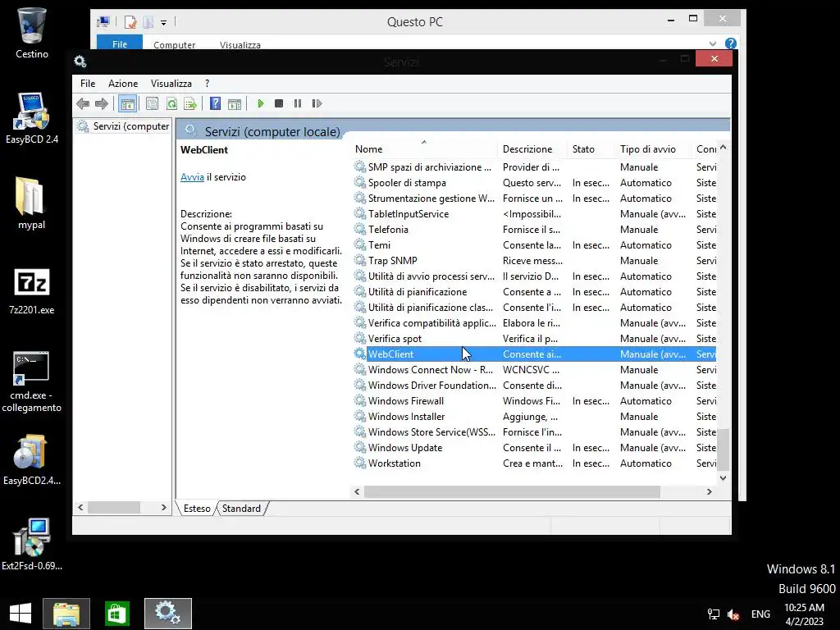Click the Forward arrow in Servizi toolbar
Image resolution: width=840 pixels, height=630 pixels.
pos(101,103)
